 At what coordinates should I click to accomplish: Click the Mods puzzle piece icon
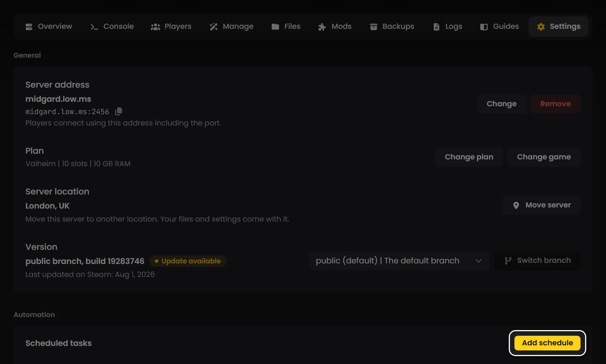point(322,27)
